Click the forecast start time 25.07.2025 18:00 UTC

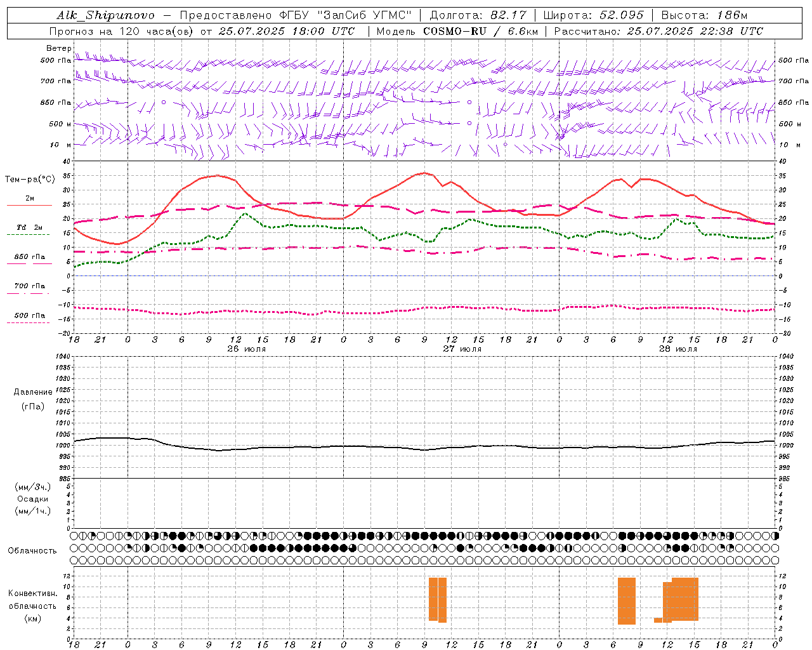click(287, 31)
